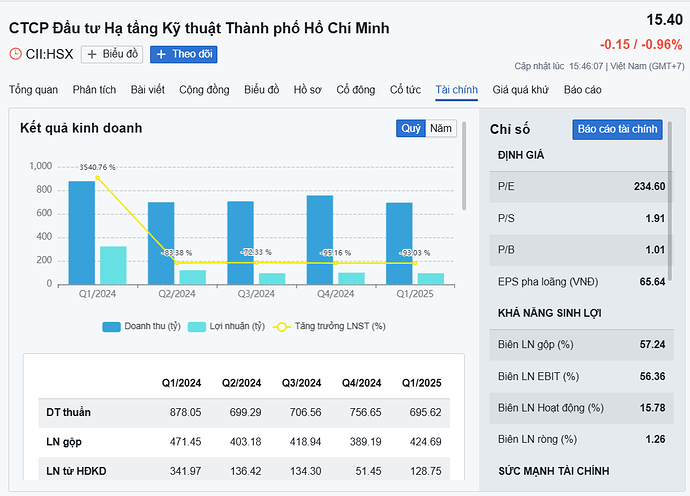The width and height of the screenshot is (690, 496).
Task: Click the yellow growth point at Q1/2024
Action: tap(97, 178)
